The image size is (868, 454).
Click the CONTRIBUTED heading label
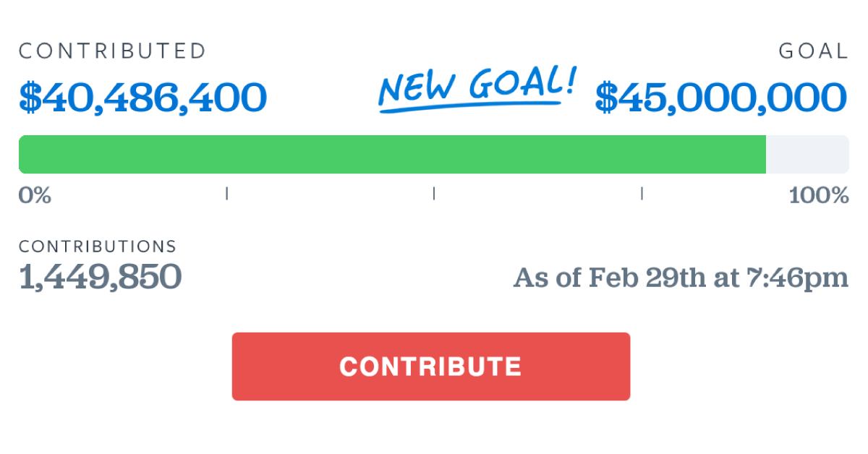point(113,51)
